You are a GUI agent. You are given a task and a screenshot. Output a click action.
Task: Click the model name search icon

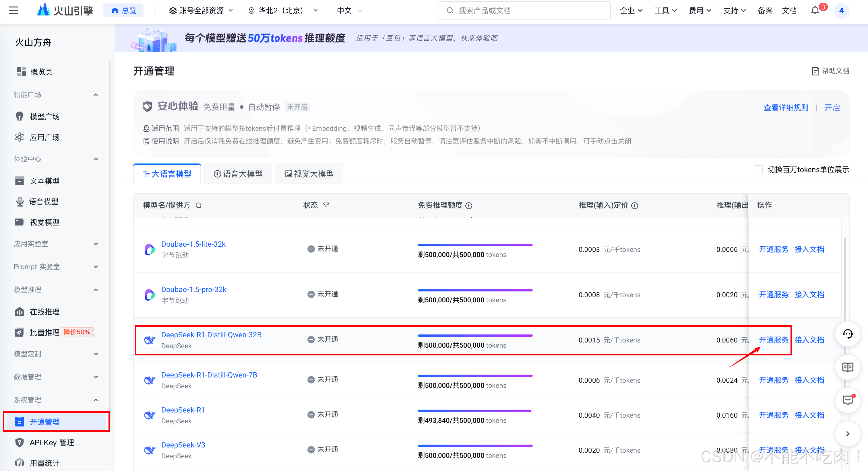[198, 205]
